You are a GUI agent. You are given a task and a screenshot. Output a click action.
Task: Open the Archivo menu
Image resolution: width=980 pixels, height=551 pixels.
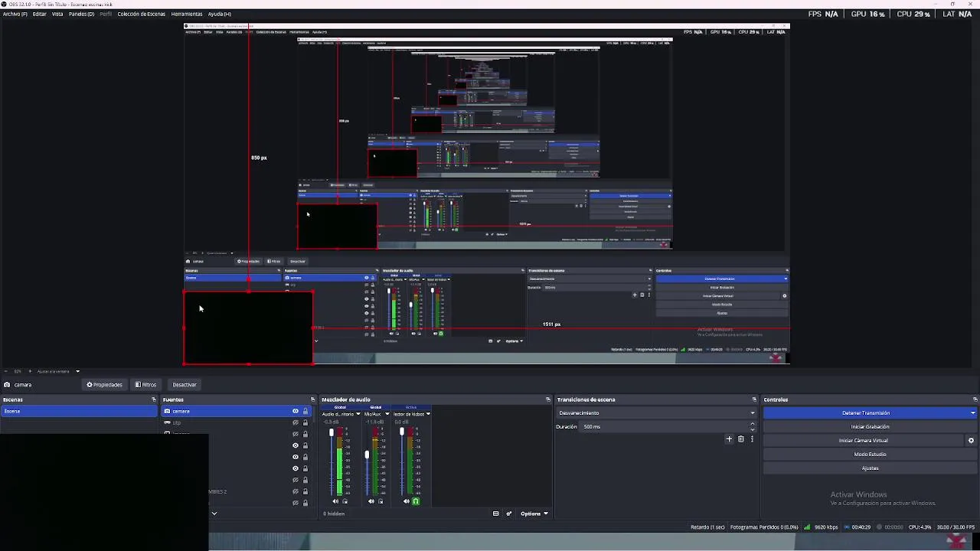pyautogui.click(x=15, y=14)
